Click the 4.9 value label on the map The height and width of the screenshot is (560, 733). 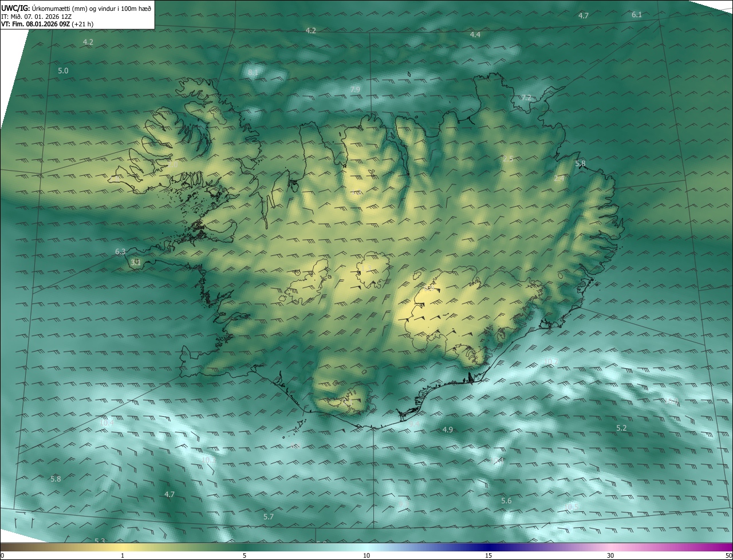point(448,430)
